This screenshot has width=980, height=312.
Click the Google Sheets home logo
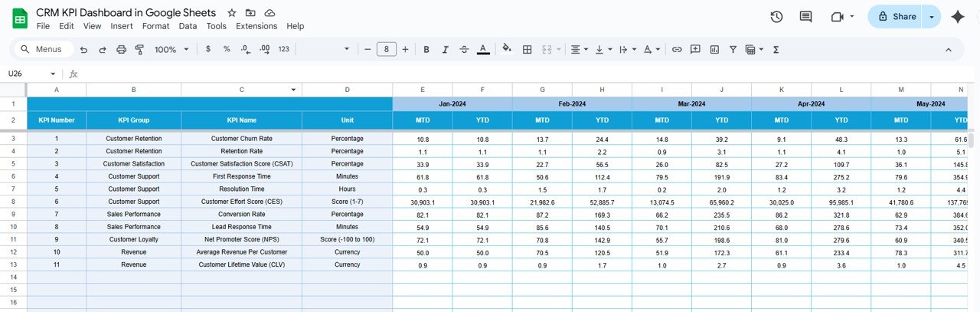click(x=19, y=18)
